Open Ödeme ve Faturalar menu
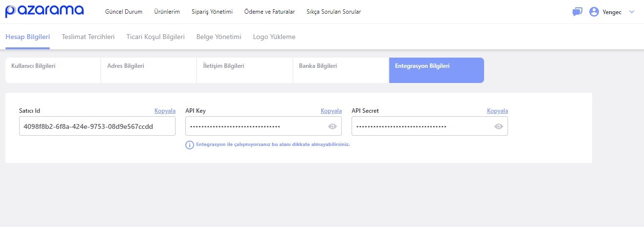 click(x=269, y=12)
